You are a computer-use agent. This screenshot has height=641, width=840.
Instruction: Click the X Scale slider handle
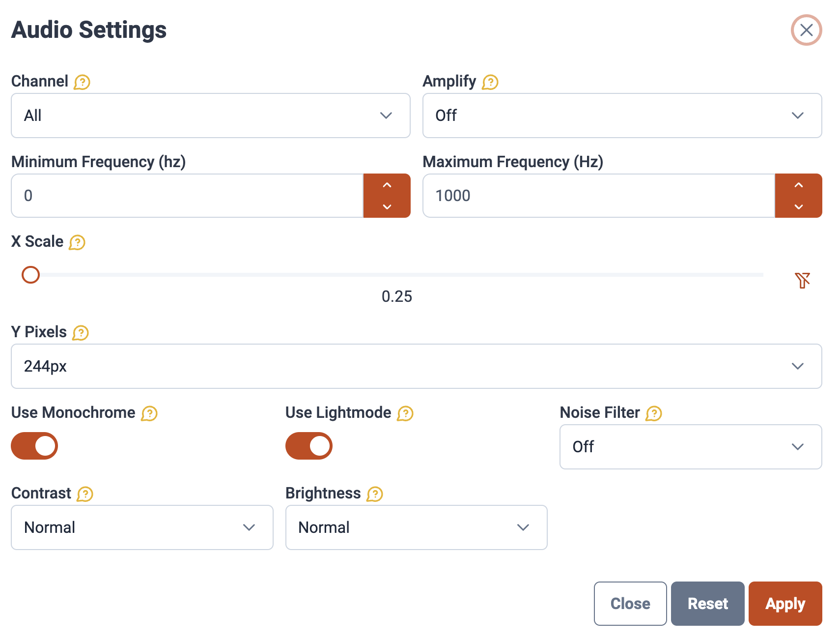tap(30, 275)
